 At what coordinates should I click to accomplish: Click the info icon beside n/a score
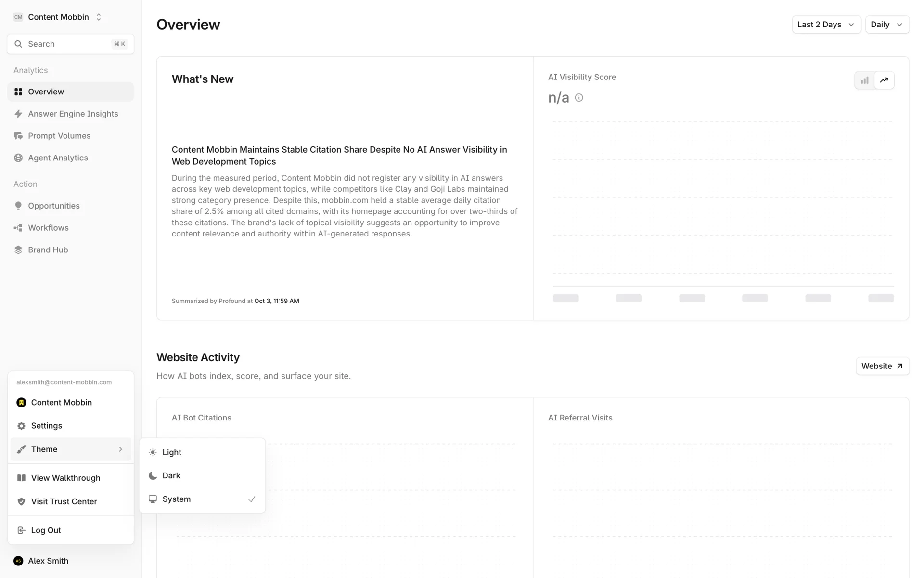[579, 98]
